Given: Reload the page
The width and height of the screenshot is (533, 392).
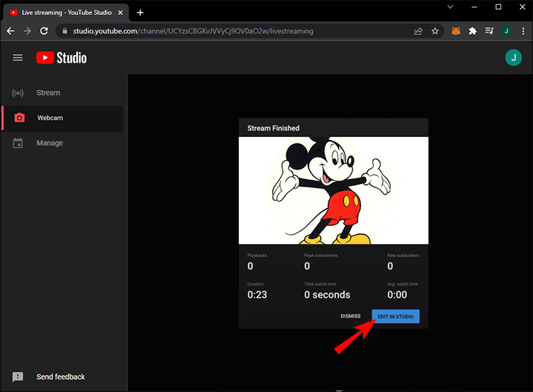Looking at the screenshot, I should 44,31.
